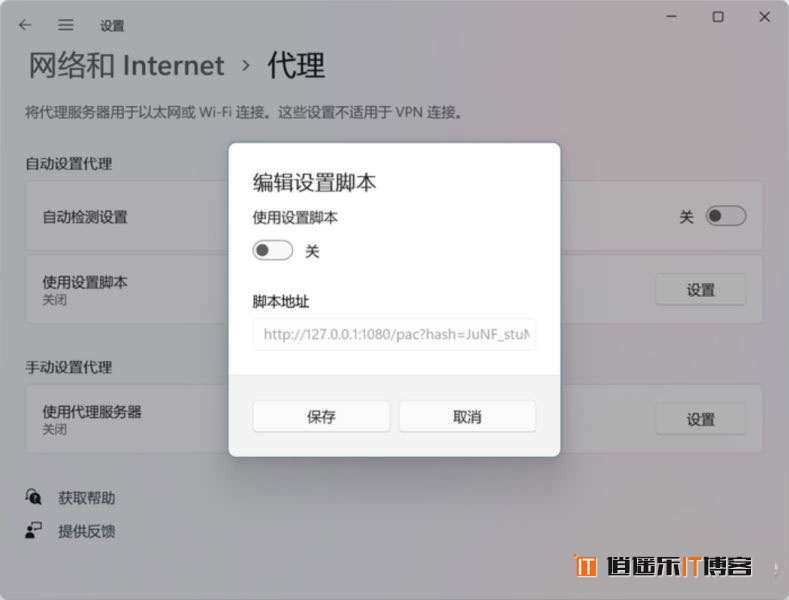Click 设置 button for 使用设置脚本
Viewport: 789px width, 600px height.
[x=700, y=289]
